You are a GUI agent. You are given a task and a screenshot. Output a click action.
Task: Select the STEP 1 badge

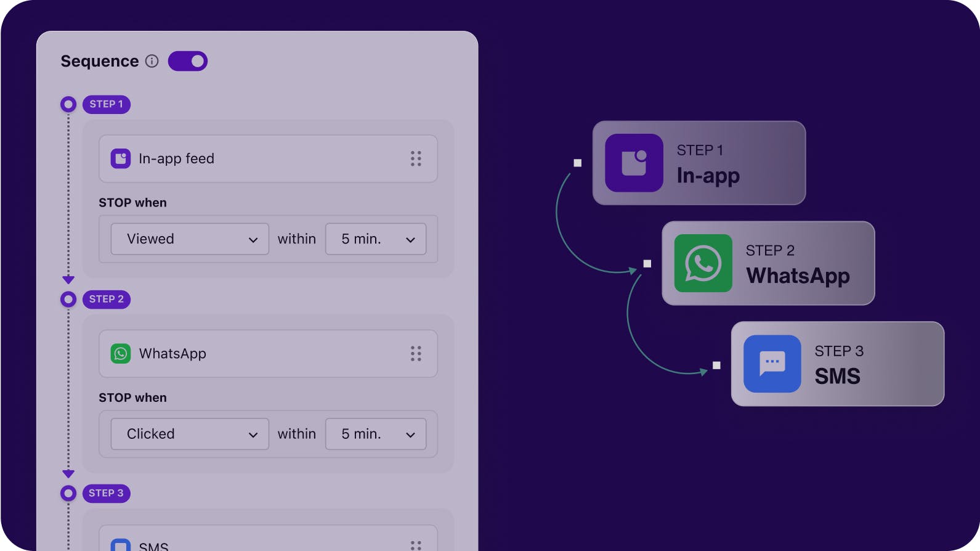coord(106,104)
